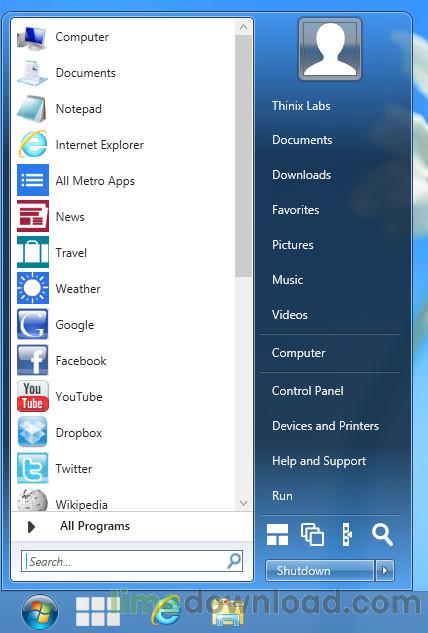Open Help and Support

tap(319, 461)
